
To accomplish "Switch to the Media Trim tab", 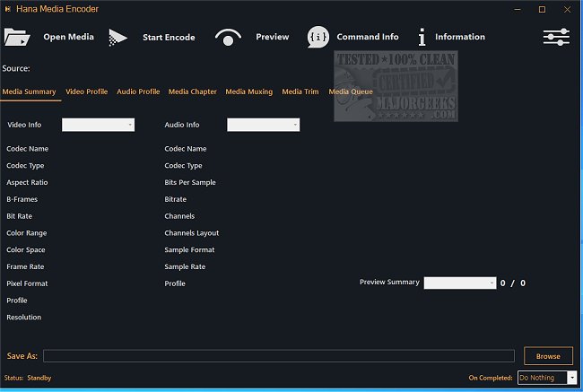I will (x=300, y=91).
